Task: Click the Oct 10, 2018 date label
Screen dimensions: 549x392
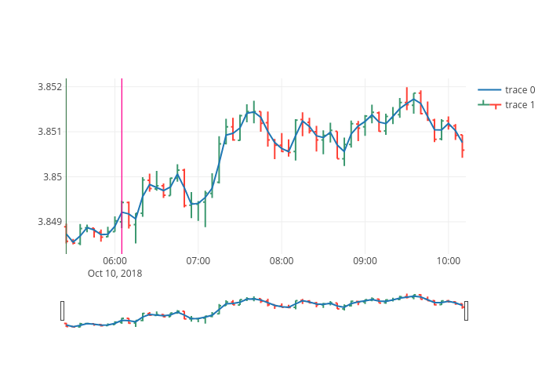Action: coord(115,274)
